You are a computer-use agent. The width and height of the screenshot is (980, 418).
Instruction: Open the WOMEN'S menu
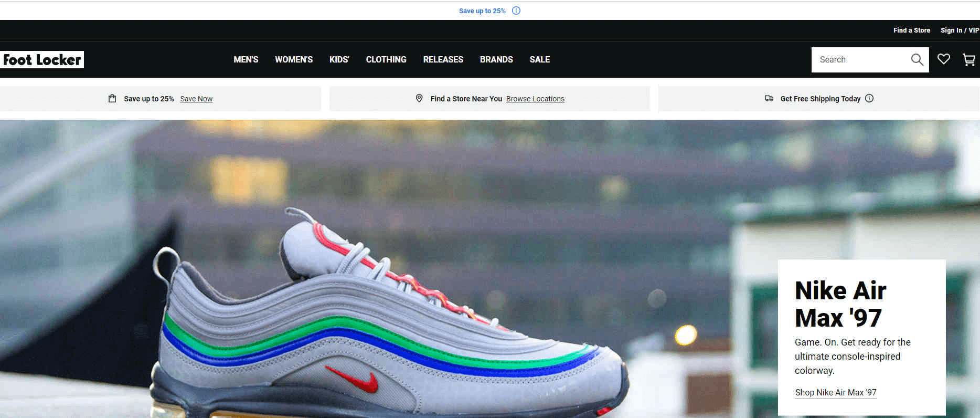coord(294,60)
